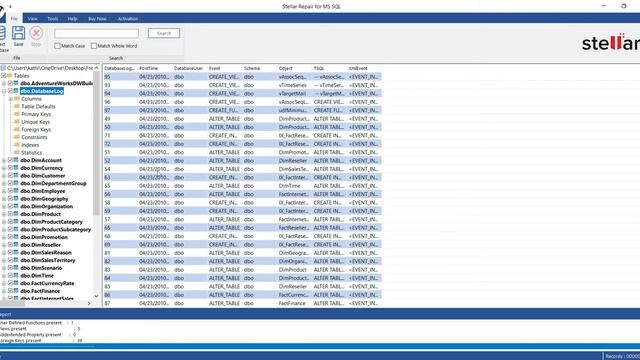Image resolution: width=640 pixels, height=360 pixels.
Task: Click the search text input field
Action: pos(97,33)
